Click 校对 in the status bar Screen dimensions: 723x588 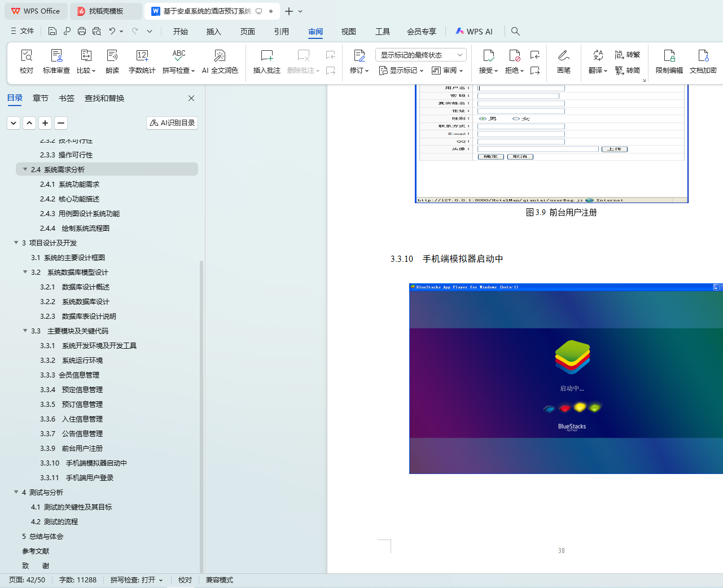[185, 580]
